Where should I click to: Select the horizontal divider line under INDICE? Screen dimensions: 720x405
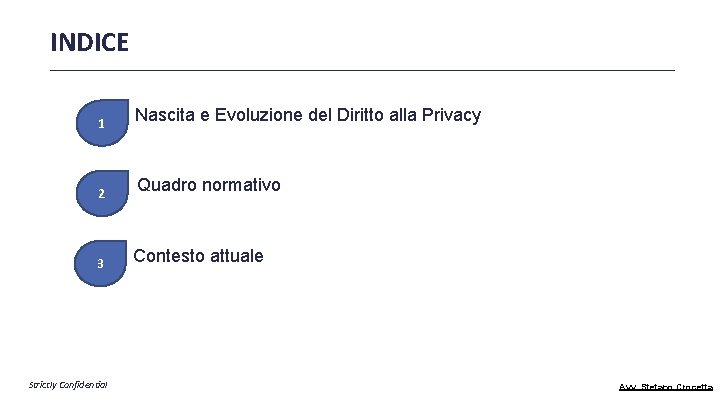point(362,71)
